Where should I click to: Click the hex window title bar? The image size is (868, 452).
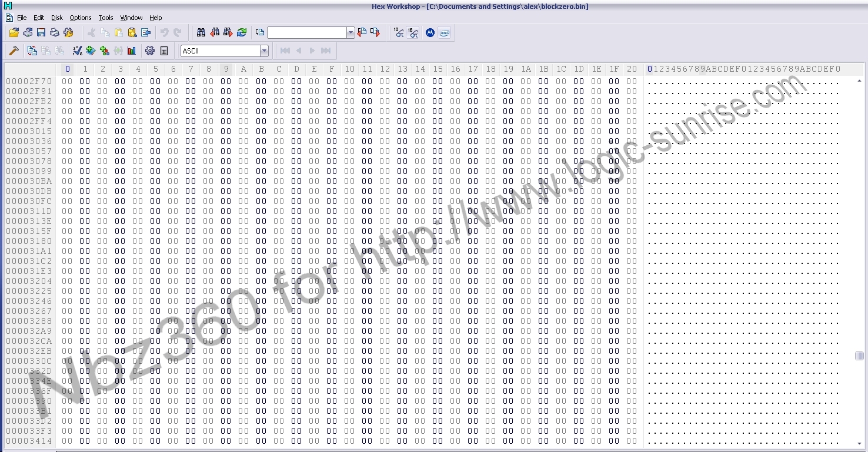tap(434, 6)
